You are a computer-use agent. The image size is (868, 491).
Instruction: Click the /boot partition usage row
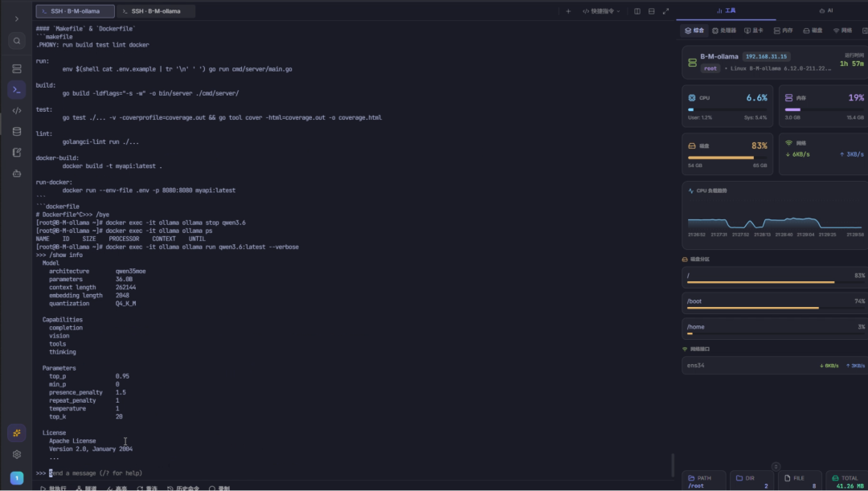click(775, 303)
